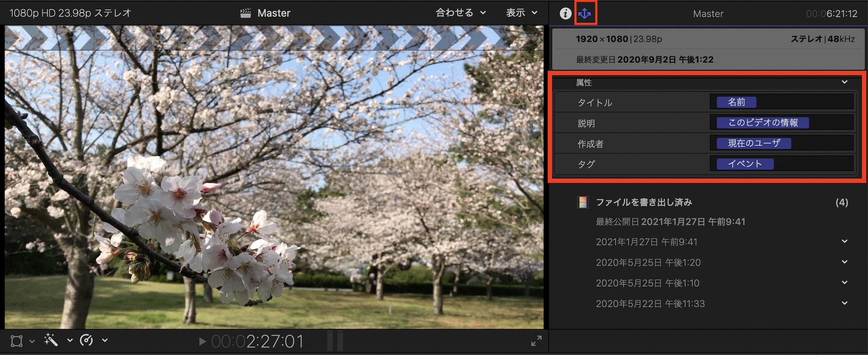868x355 pixels.
Task: Open the 合わせる zoom dropdown
Action: pyautogui.click(x=460, y=13)
